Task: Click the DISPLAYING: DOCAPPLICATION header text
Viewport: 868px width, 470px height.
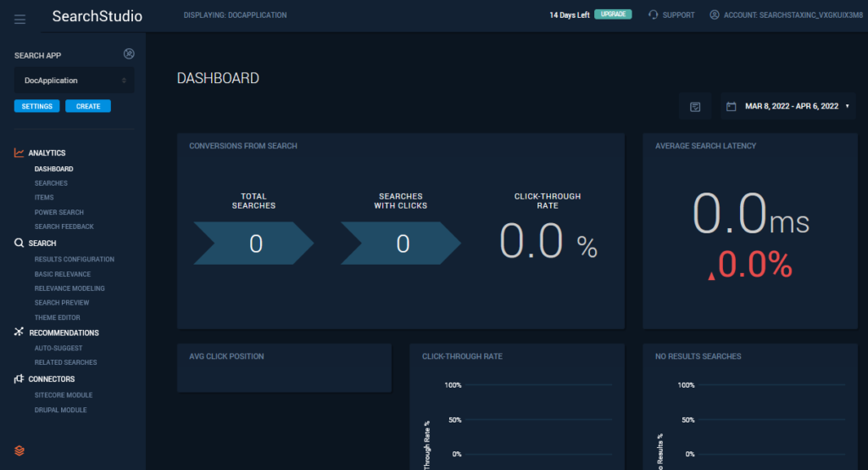Action: click(236, 15)
